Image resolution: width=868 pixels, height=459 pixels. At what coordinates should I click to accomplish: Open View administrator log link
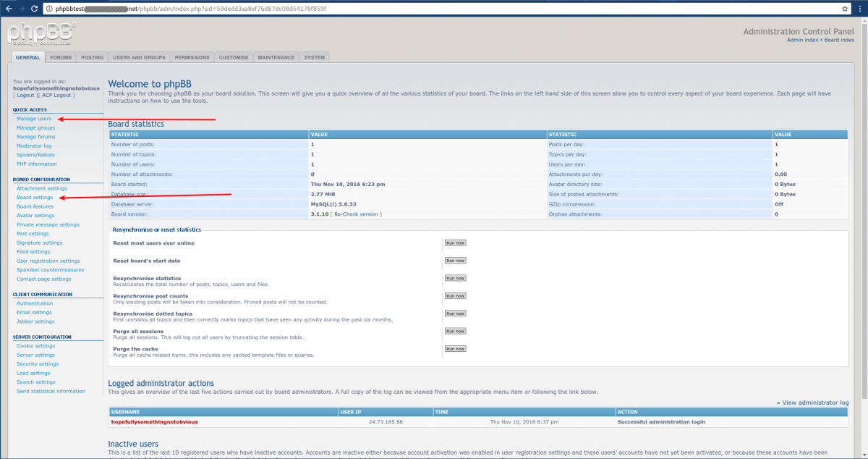[814, 403]
